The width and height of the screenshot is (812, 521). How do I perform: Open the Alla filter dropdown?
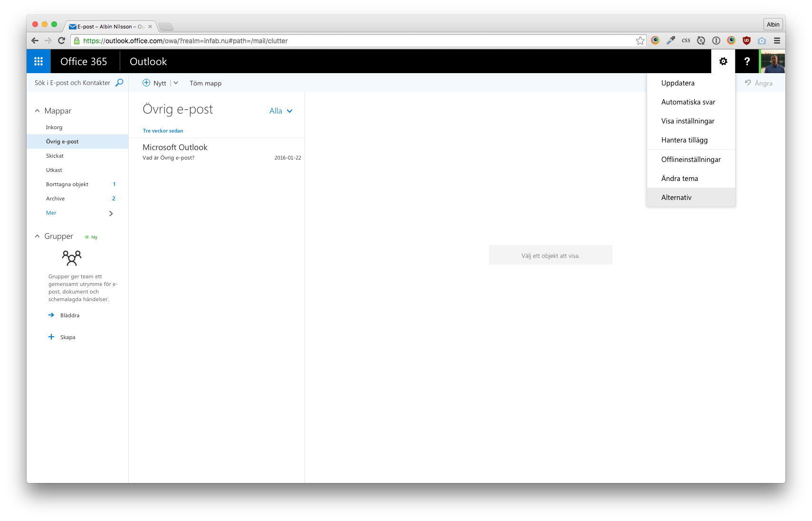(x=281, y=111)
